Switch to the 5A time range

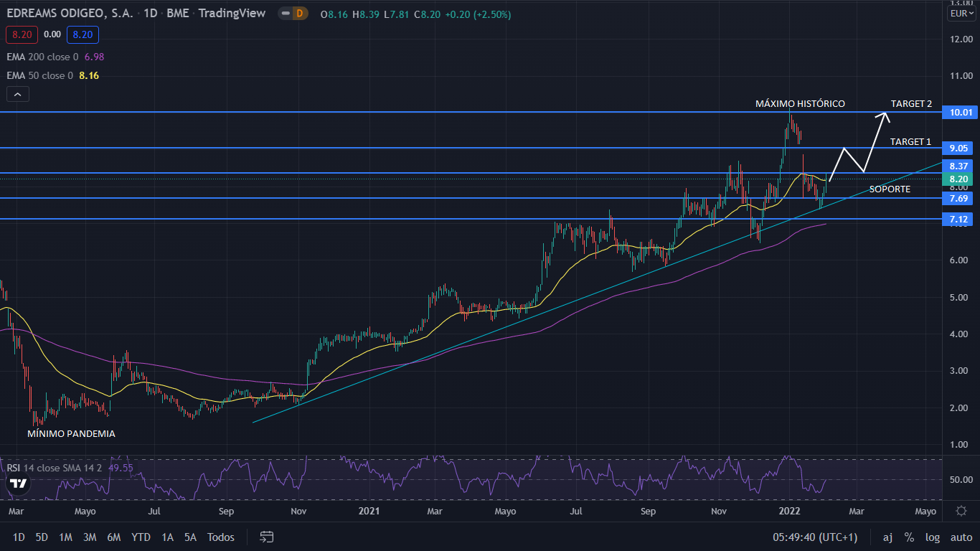pyautogui.click(x=190, y=537)
